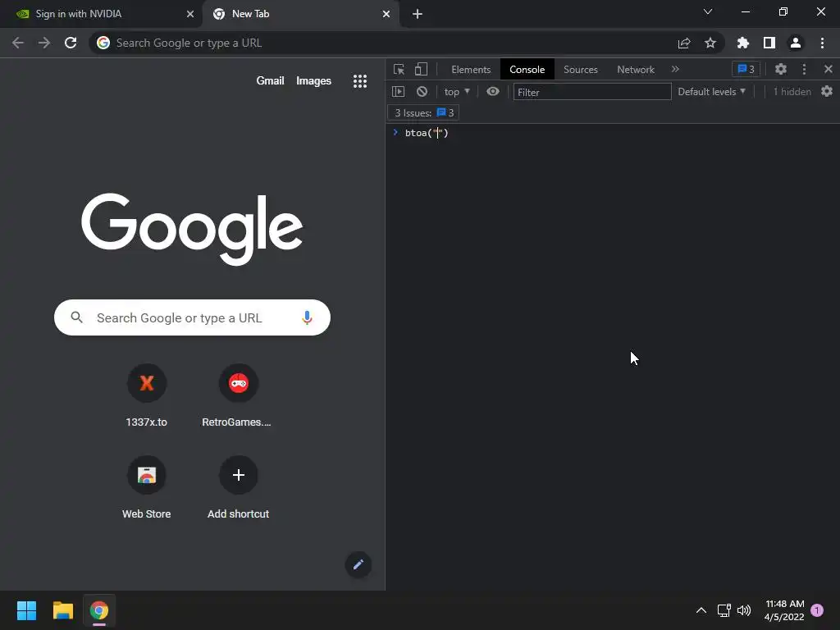Open the notification badge showing 1
Viewport: 840px width, 630px height.
coord(817,610)
